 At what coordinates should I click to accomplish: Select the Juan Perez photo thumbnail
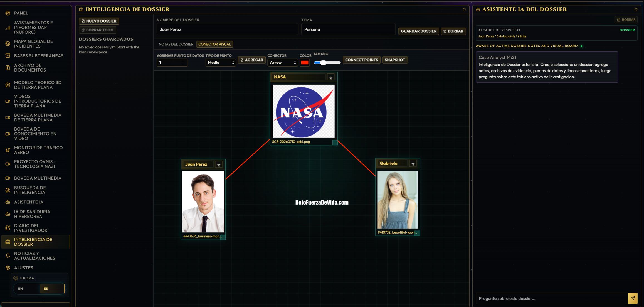pyautogui.click(x=203, y=202)
